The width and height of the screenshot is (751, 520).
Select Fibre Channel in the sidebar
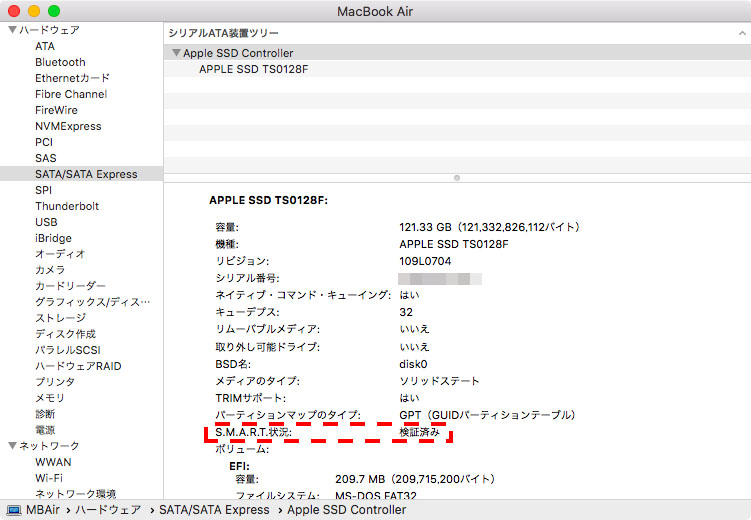point(71,94)
